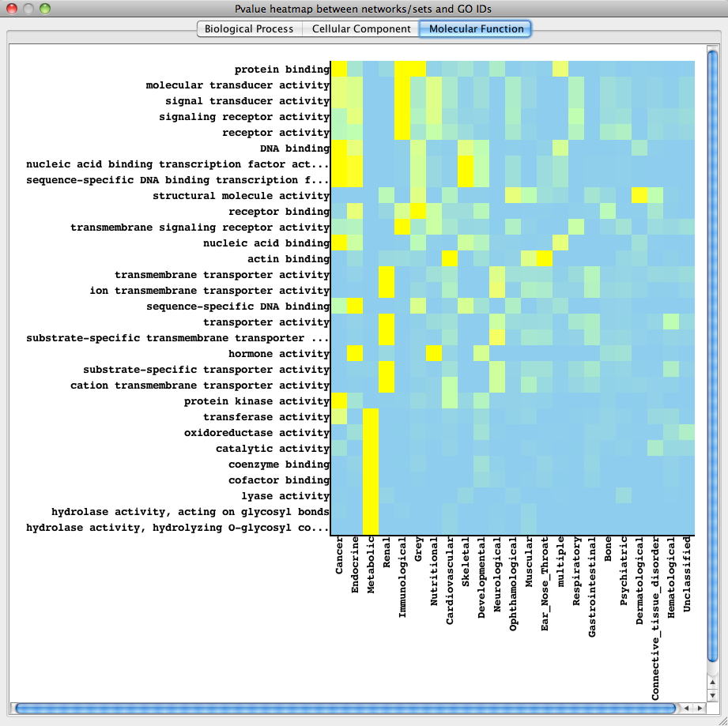Click the green zoom window button

pyautogui.click(x=45, y=9)
